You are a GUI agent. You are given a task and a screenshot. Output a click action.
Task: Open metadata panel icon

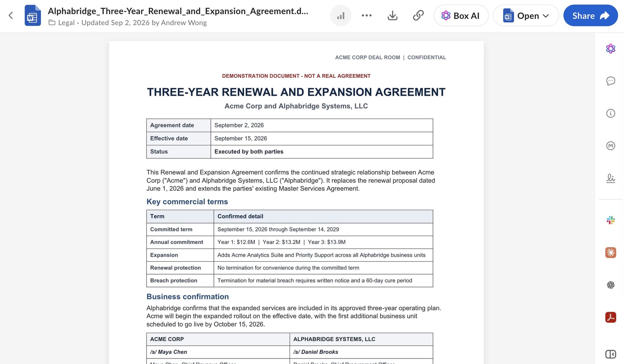610,146
